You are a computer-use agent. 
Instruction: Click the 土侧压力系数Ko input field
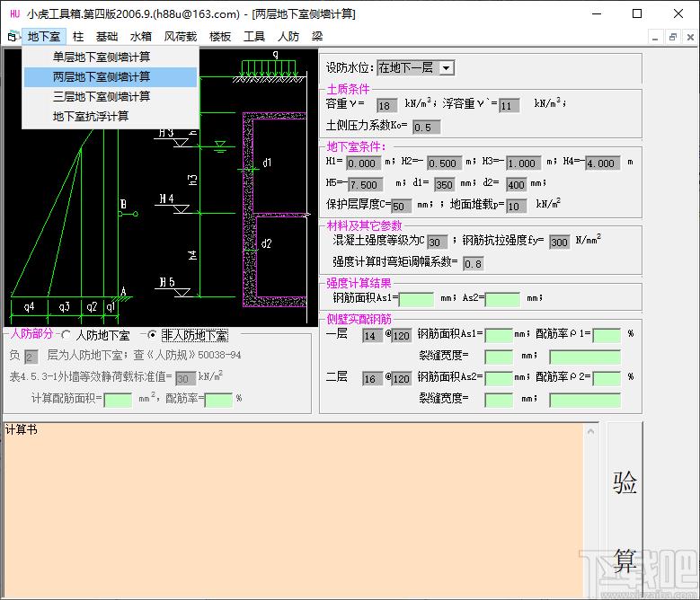click(426, 128)
